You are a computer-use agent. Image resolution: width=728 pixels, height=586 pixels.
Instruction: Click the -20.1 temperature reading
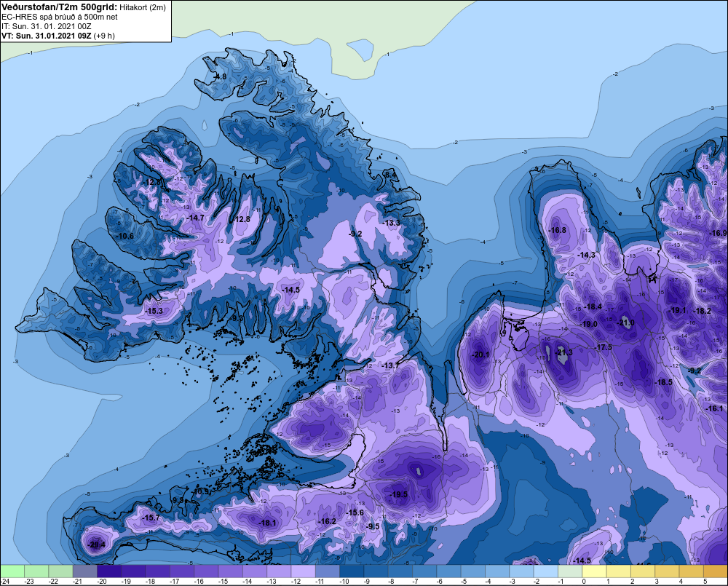(x=480, y=355)
